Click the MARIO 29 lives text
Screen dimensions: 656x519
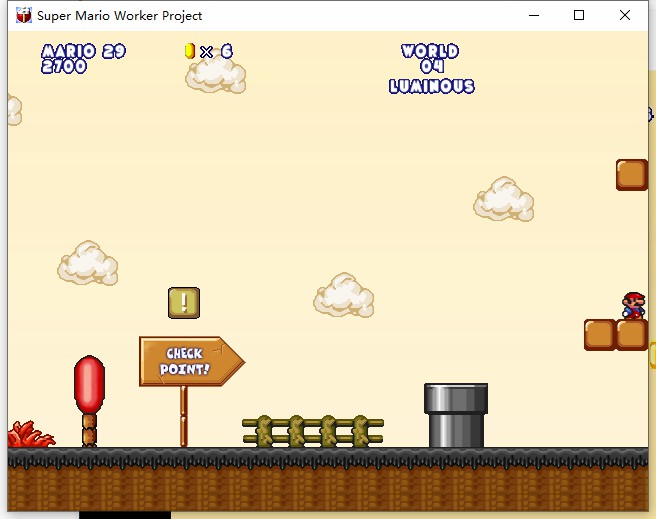coord(83,51)
